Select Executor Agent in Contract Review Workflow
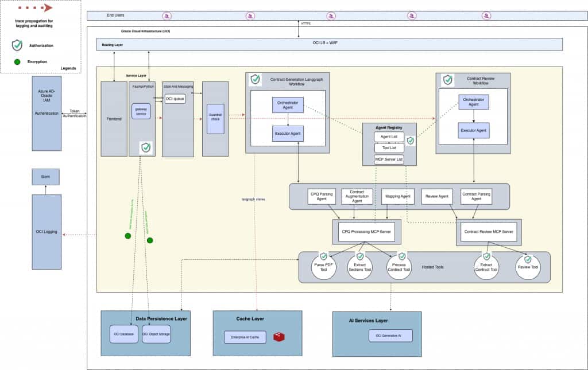Viewport: 588px width, 370px height. coord(474,130)
